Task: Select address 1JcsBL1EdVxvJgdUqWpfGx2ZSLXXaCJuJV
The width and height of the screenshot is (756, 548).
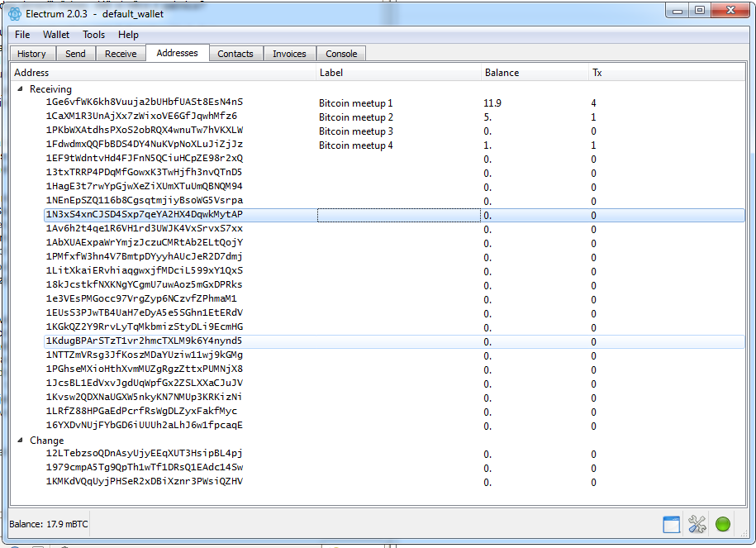Action: point(144,383)
